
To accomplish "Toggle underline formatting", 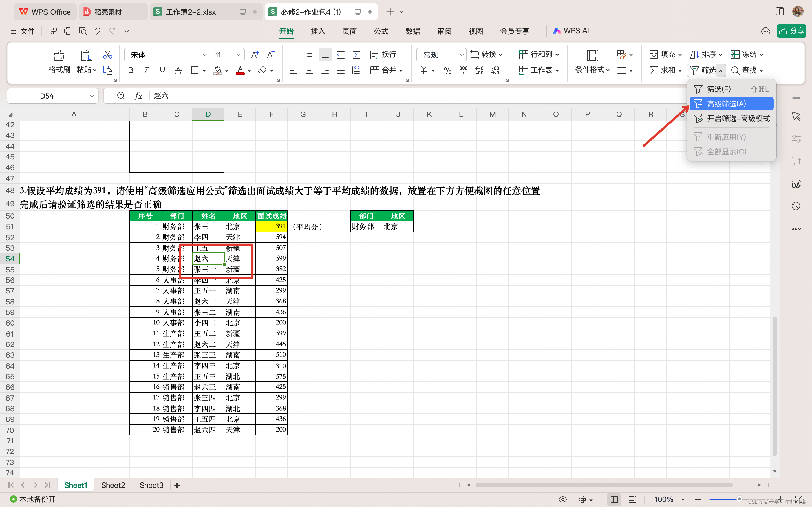I will (x=162, y=70).
